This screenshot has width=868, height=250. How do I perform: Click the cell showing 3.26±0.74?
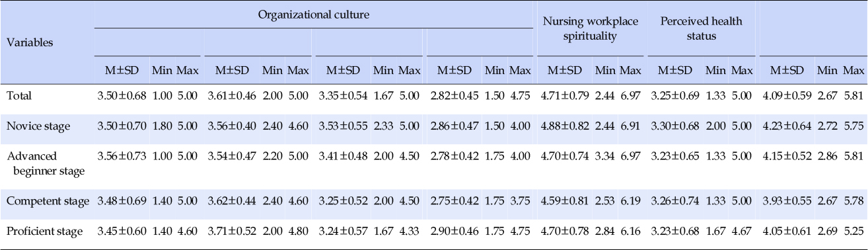(x=675, y=201)
